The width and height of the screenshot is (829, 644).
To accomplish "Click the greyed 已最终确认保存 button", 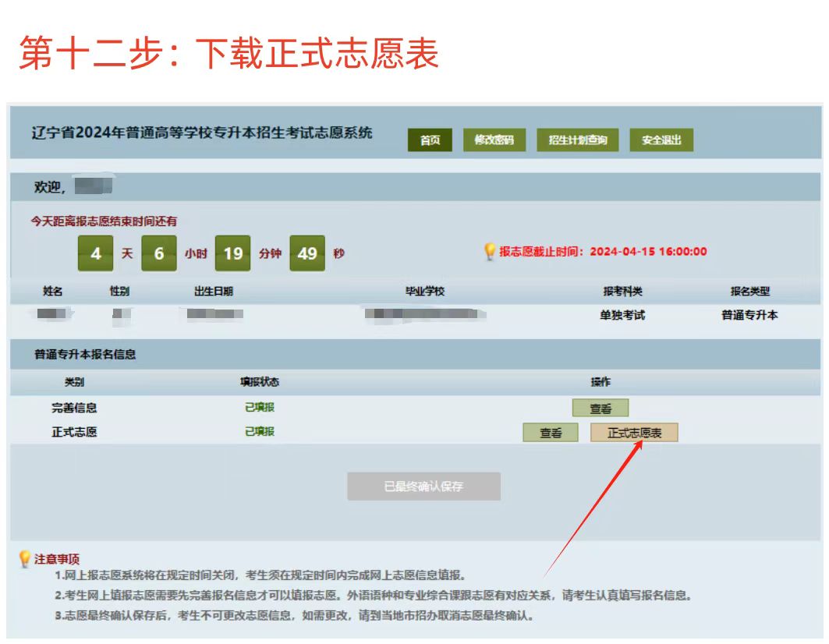I will pyautogui.click(x=423, y=487).
